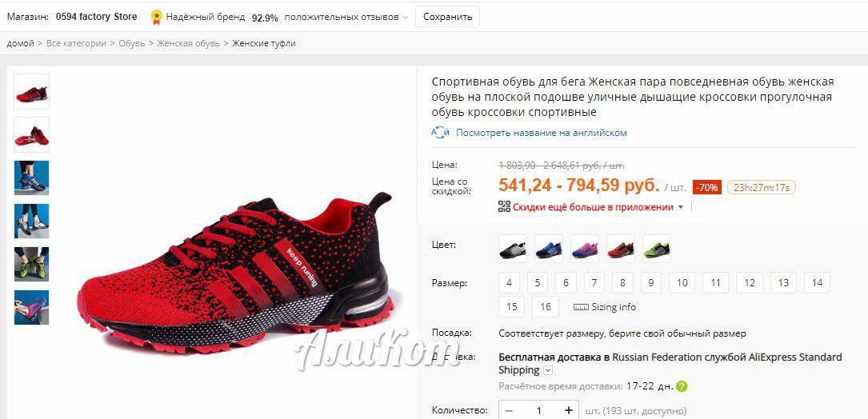Open the view English title link
This screenshot has height=419, width=868.
tap(542, 133)
